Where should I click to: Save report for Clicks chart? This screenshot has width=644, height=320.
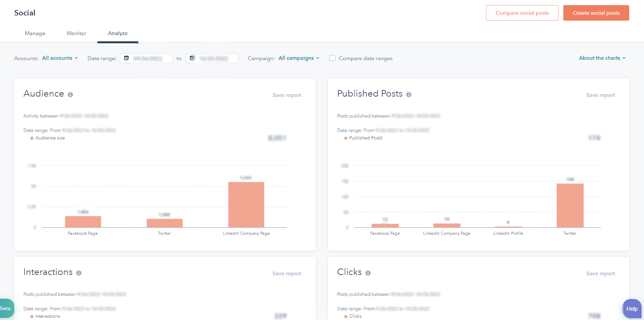coord(601,273)
